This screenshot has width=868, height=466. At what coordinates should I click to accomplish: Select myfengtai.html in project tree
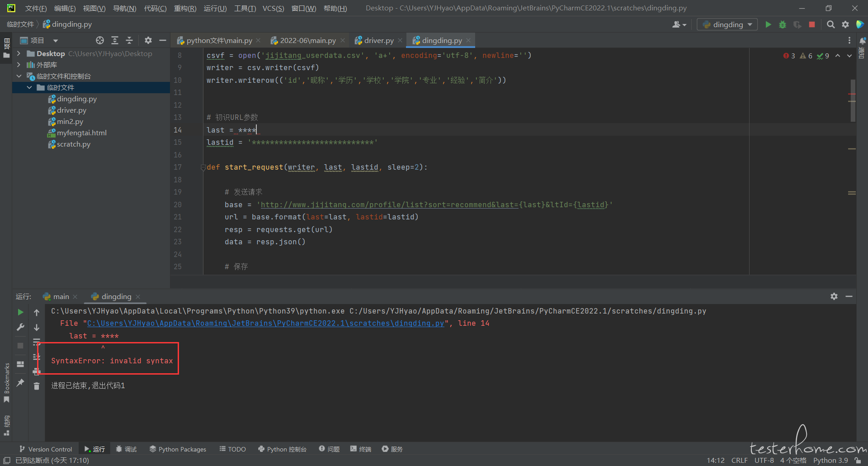(82, 133)
